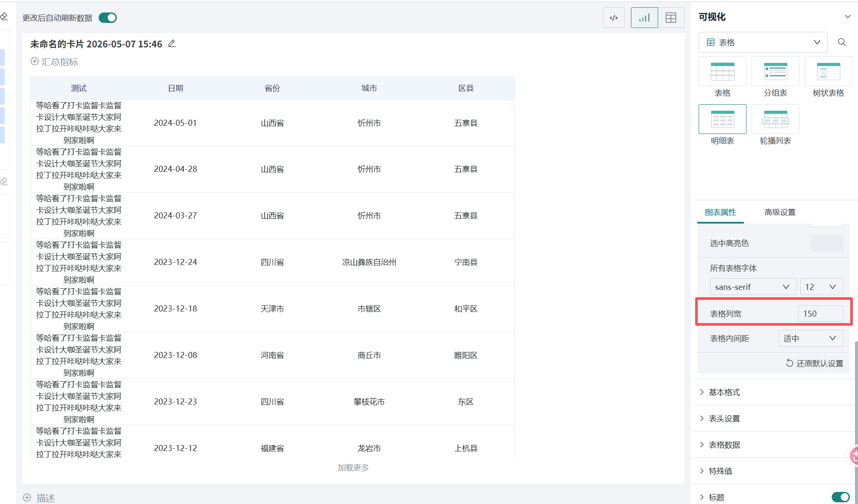Pick the 明细表 chart type
Image resolution: width=858 pixels, height=504 pixels.
click(x=722, y=125)
